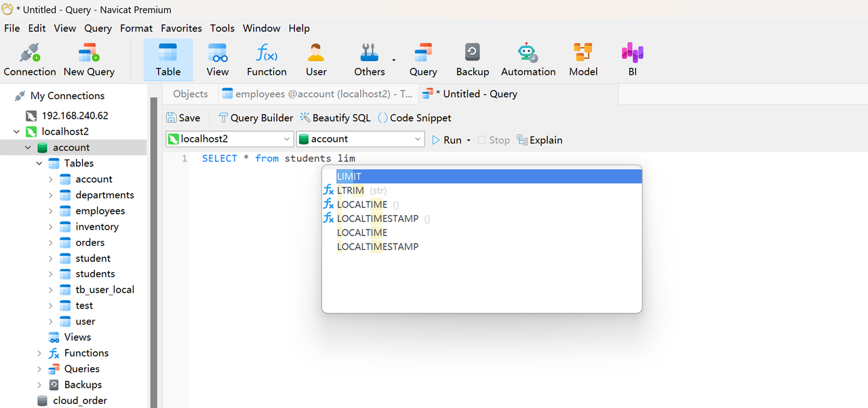This screenshot has height=408, width=868.
Task: Collapse the account database node
Action: [x=28, y=147]
